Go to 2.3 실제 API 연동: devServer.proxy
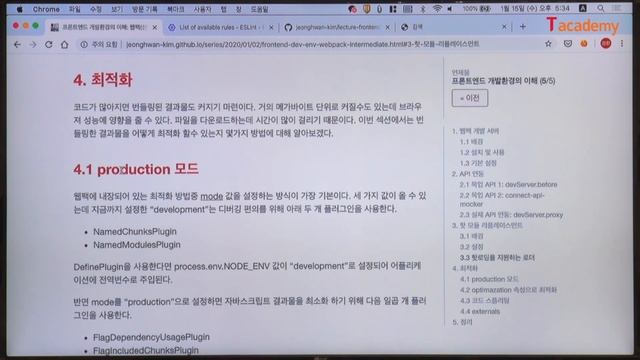This screenshot has height=360, width=640. [511, 215]
